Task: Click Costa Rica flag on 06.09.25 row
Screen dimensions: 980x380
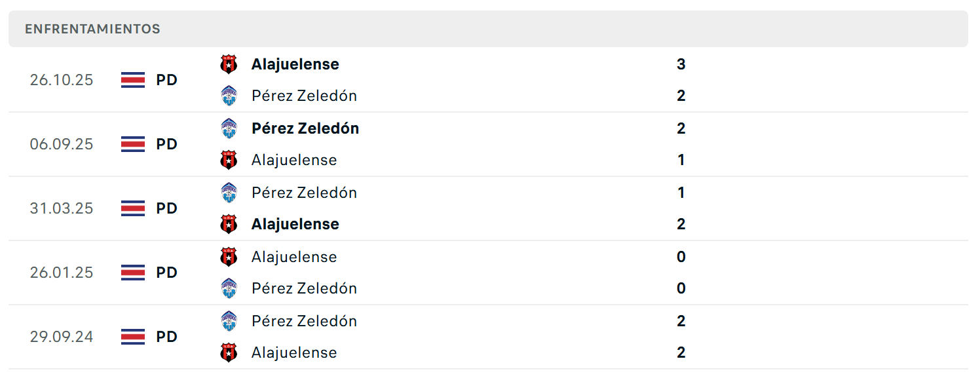Action: pyautogui.click(x=133, y=144)
